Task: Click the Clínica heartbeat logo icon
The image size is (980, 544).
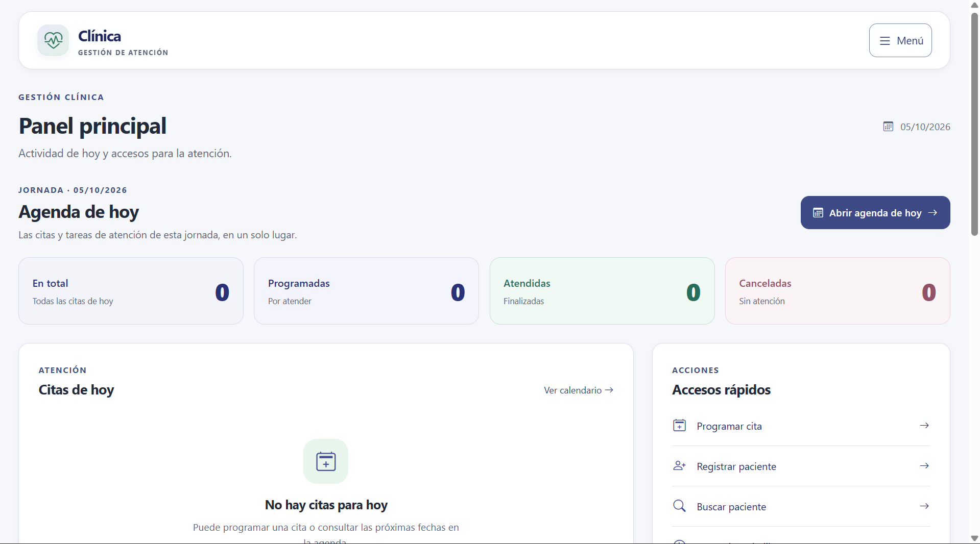Action: pyautogui.click(x=53, y=40)
